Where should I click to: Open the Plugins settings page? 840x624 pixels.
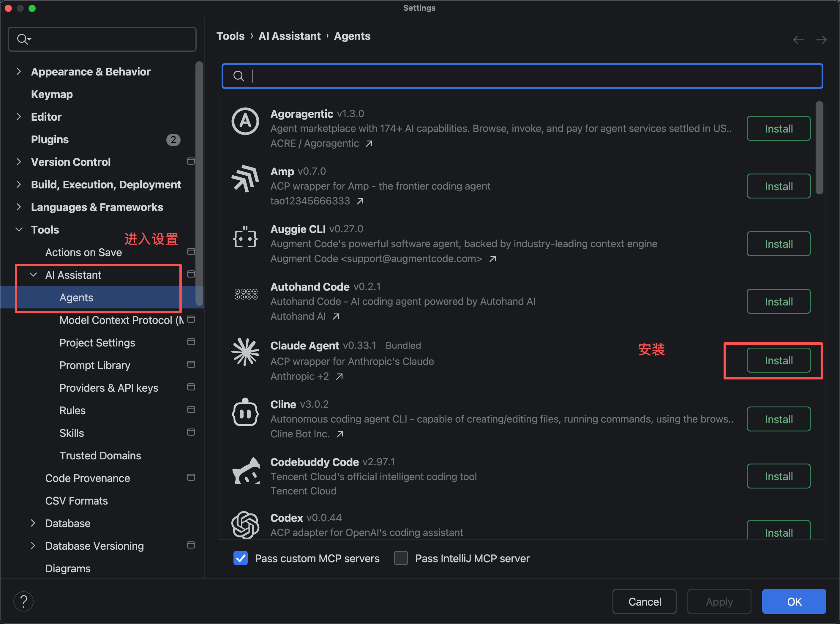pyautogui.click(x=50, y=139)
